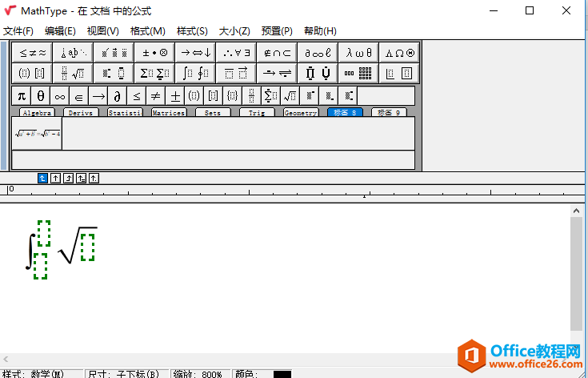Switch to the Trig tab
588x378 pixels.
pos(257,112)
